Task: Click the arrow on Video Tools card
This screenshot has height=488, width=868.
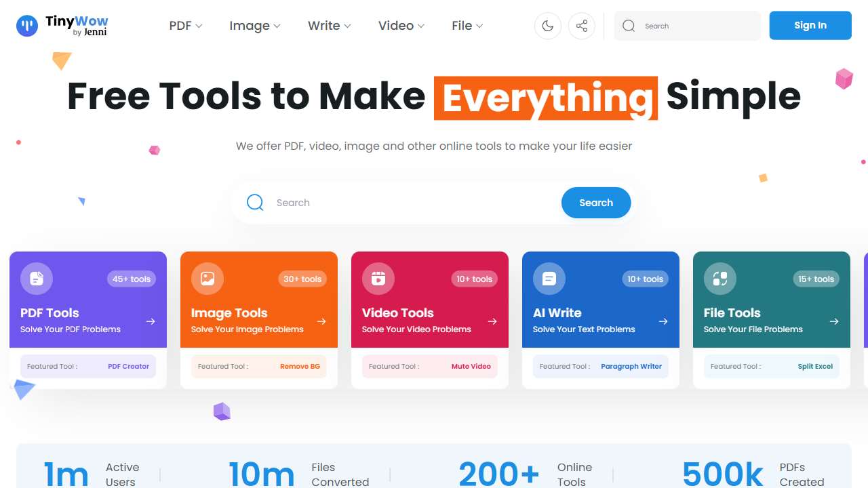Action: coord(492,321)
